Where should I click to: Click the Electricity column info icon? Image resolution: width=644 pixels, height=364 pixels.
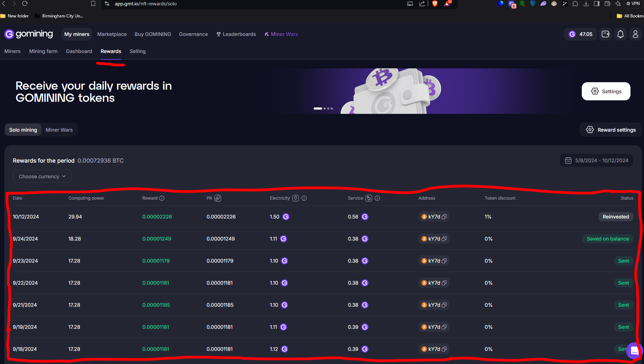[x=304, y=198]
